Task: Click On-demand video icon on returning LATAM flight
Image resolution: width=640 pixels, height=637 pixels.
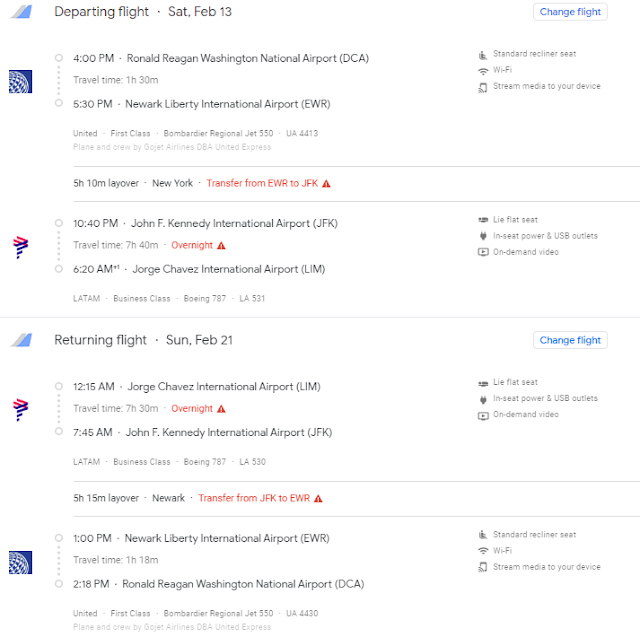Action: pyautogui.click(x=483, y=415)
